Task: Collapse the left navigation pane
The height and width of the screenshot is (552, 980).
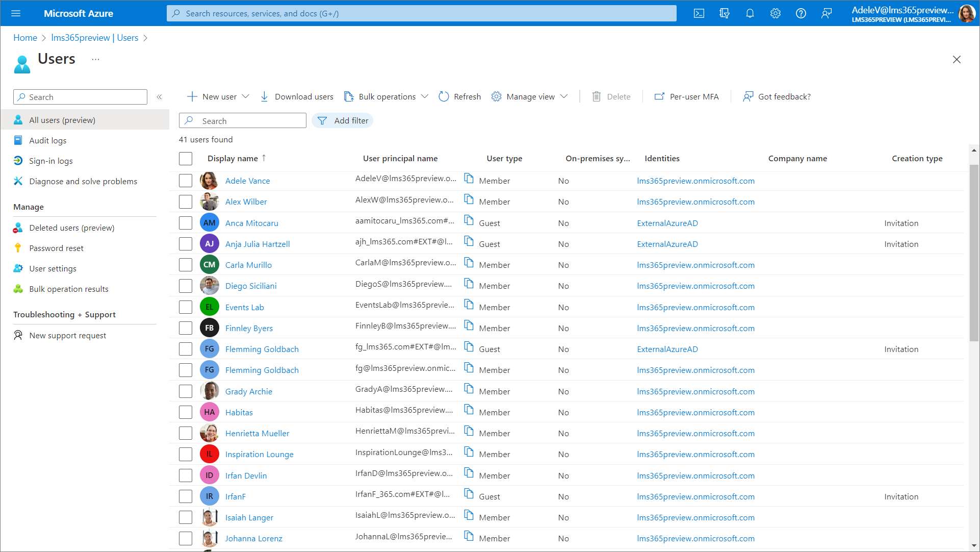Action: 159,97
